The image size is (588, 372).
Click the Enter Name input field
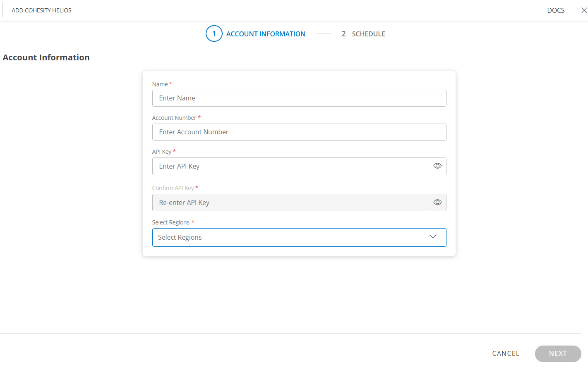tap(299, 98)
